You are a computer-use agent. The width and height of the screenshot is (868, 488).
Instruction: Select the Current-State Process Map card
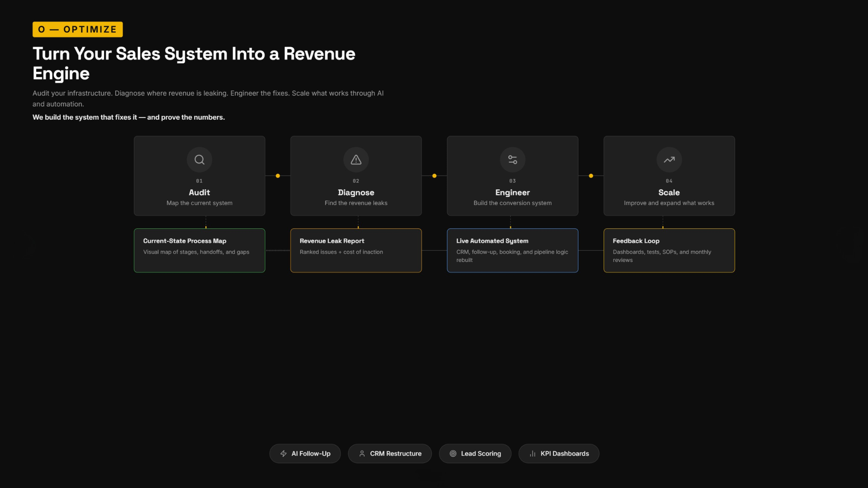[199, 250]
